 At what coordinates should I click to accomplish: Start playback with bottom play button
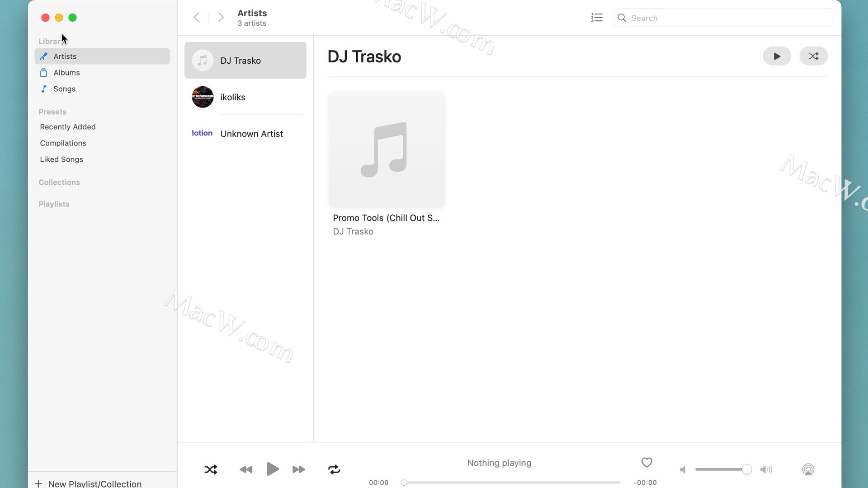[273, 469]
